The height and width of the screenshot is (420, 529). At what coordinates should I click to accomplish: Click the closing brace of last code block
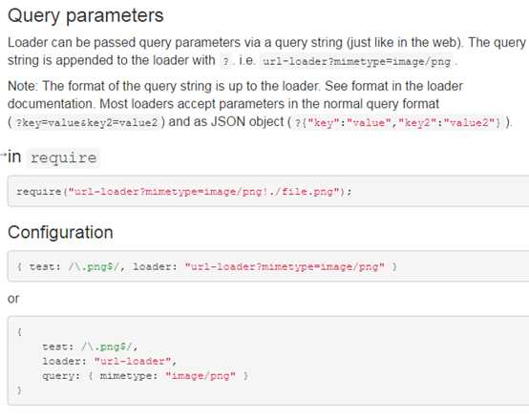click(x=19, y=390)
